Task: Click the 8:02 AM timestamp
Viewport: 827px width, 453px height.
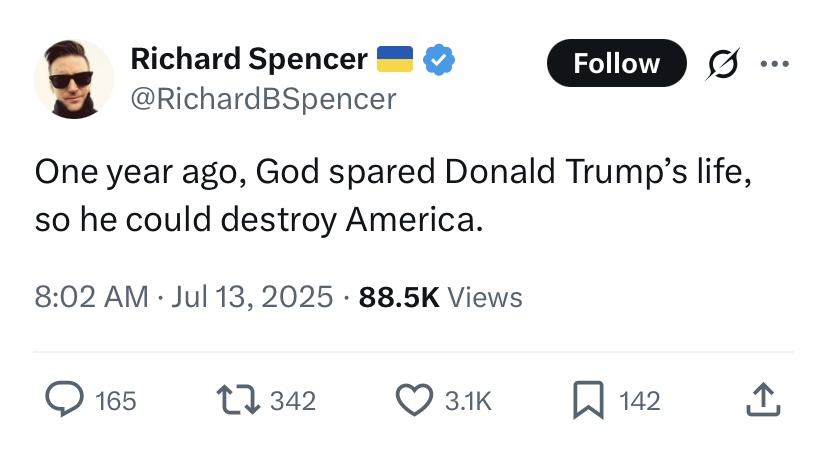Action: [92, 296]
